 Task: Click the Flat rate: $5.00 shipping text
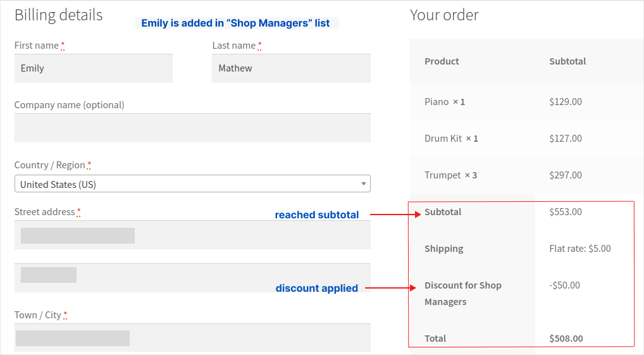(x=580, y=249)
